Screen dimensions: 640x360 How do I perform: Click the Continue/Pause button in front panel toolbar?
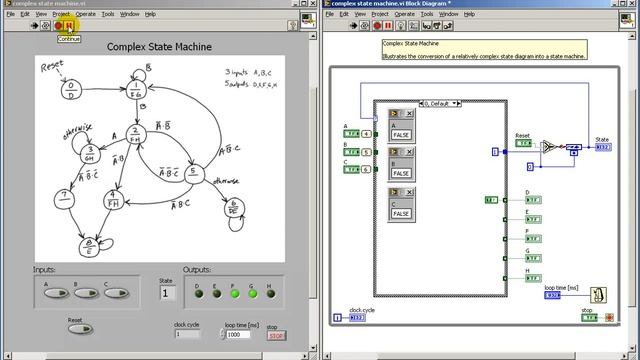pyautogui.click(x=69, y=26)
